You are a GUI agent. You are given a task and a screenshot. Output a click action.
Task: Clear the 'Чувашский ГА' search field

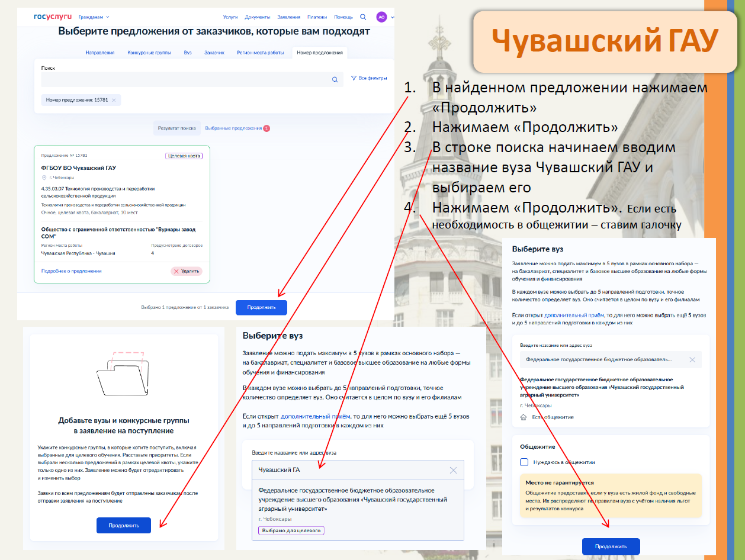(x=454, y=470)
